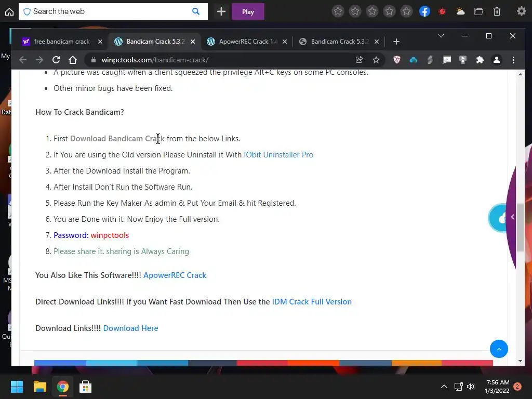Click the Chrome taskbar icon
This screenshot has width=532, height=399.
[62, 387]
